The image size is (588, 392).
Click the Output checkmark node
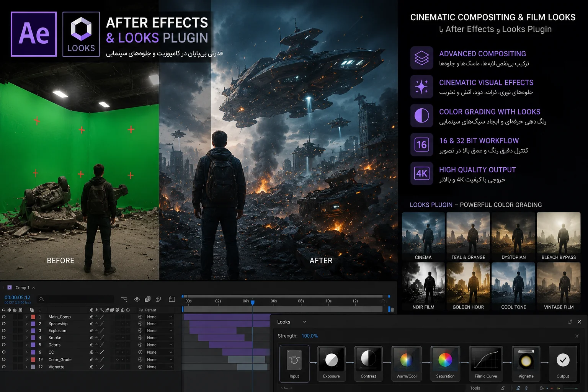click(563, 363)
